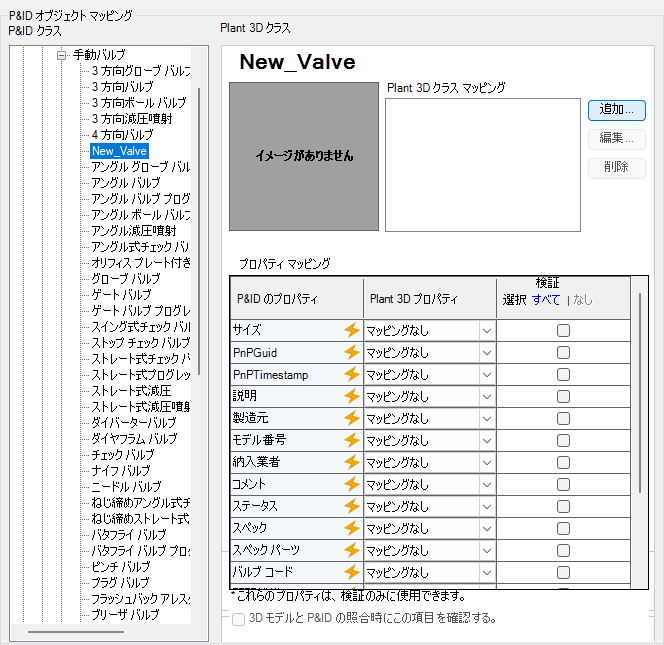Check validation box for PnPTimestamp
Image resolution: width=664 pixels, height=645 pixels.
click(563, 374)
